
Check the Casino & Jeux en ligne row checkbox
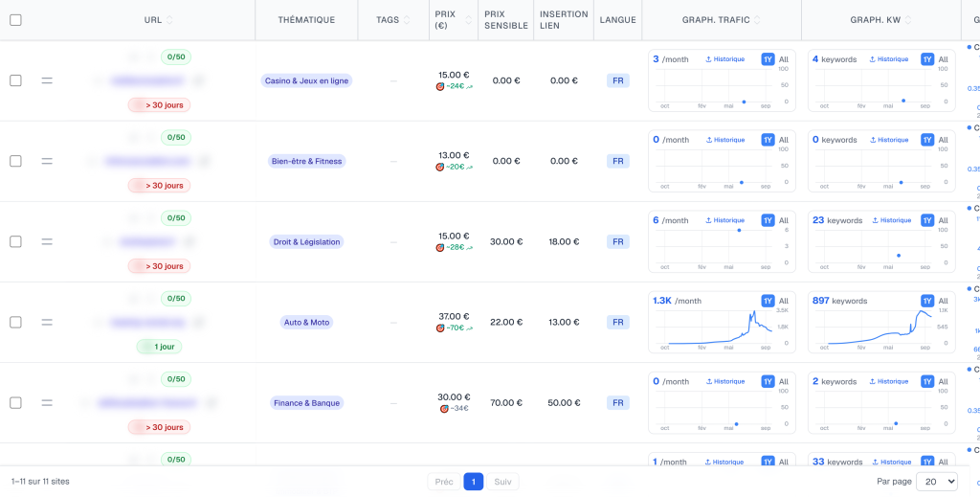point(15,80)
